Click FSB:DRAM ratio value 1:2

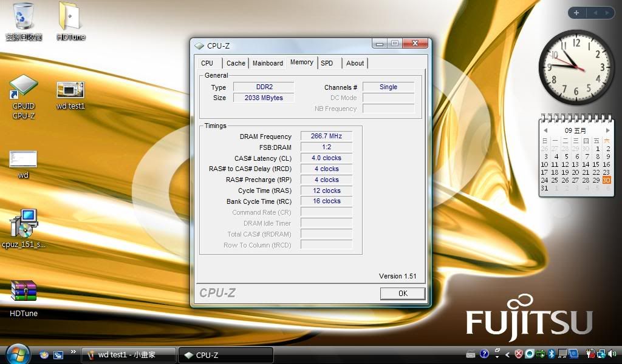tap(326, 147)
